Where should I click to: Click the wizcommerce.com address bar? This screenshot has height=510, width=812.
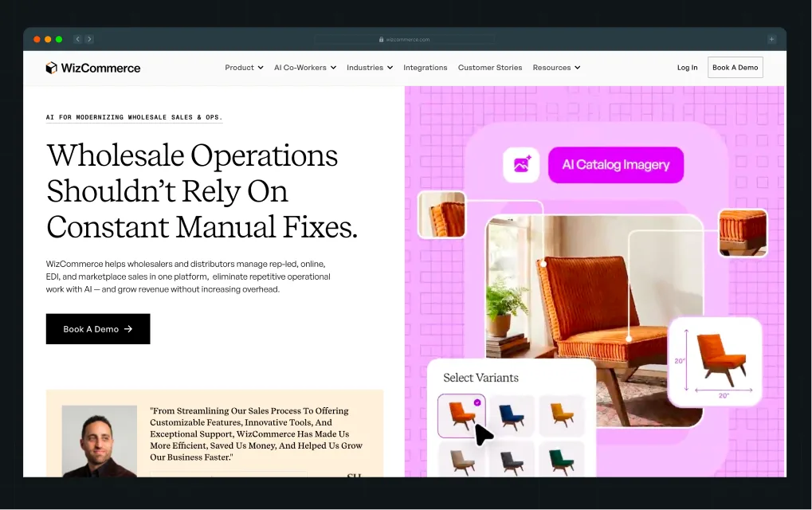pos(405,39)
